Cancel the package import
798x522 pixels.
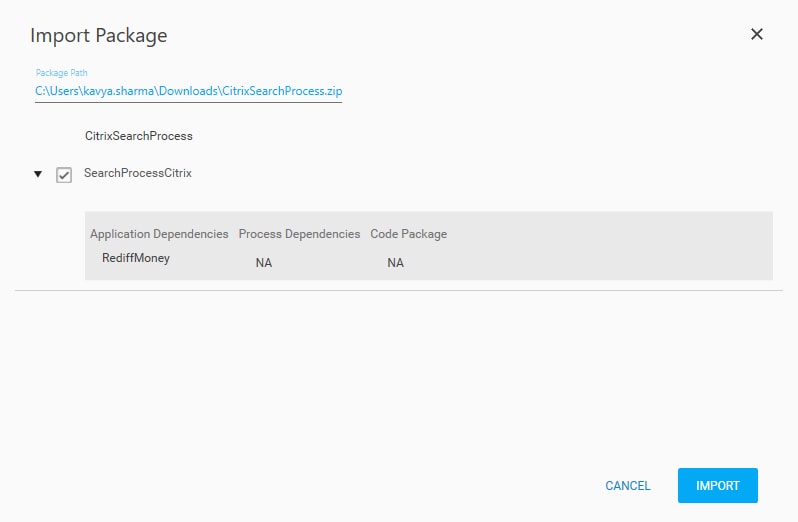point(628,485)
